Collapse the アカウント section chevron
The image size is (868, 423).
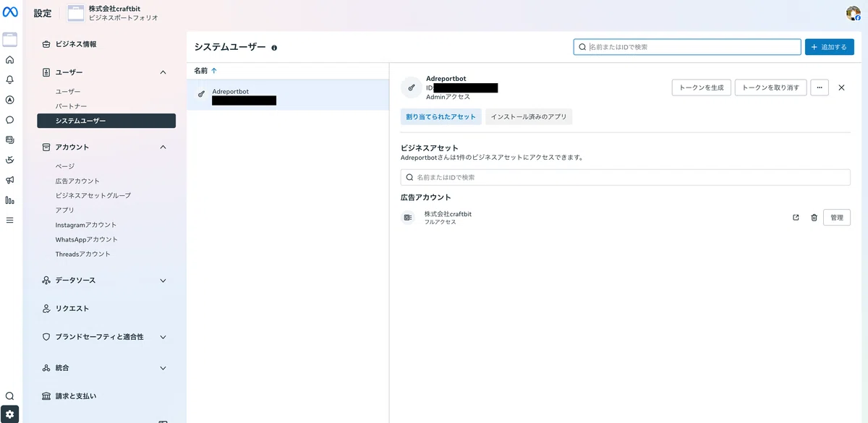click(163, 147)
